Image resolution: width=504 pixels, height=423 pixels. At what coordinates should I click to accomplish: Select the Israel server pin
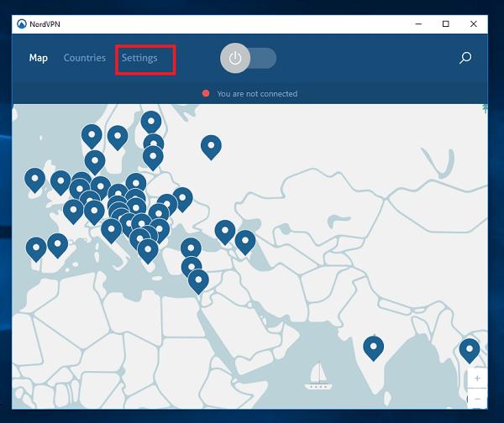(x=198, y=282)
